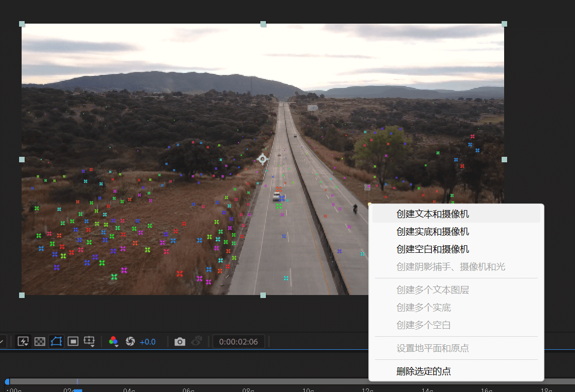Viewport: 575px width, 392px height.
Task: Show the last snapshot
Action: (x=197, y=341)
